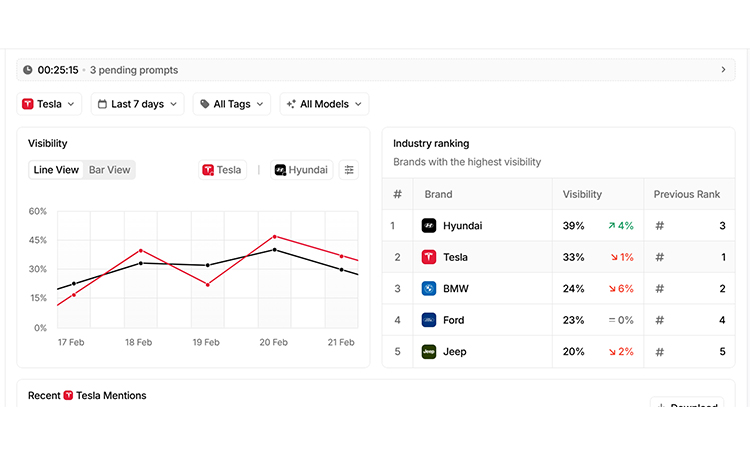Open the All Tags filter dropdown
Image resolution: width=750 pixels, height=450 pixels.
232,104
